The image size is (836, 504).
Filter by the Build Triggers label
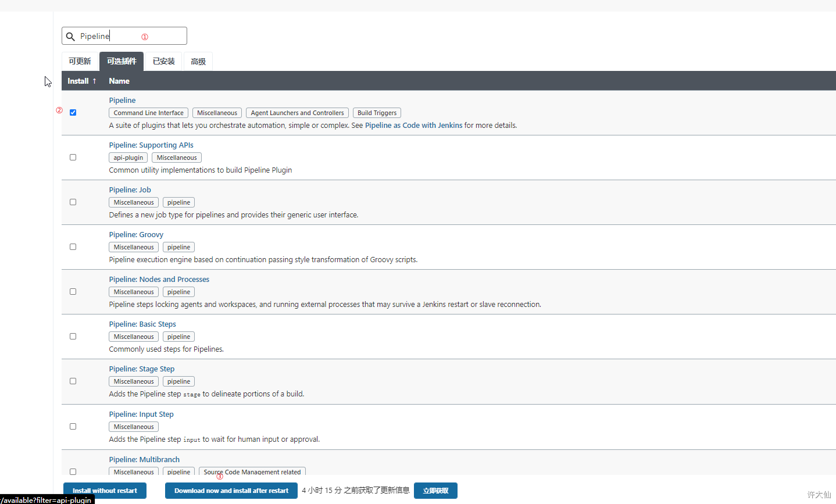click(377, 113)
